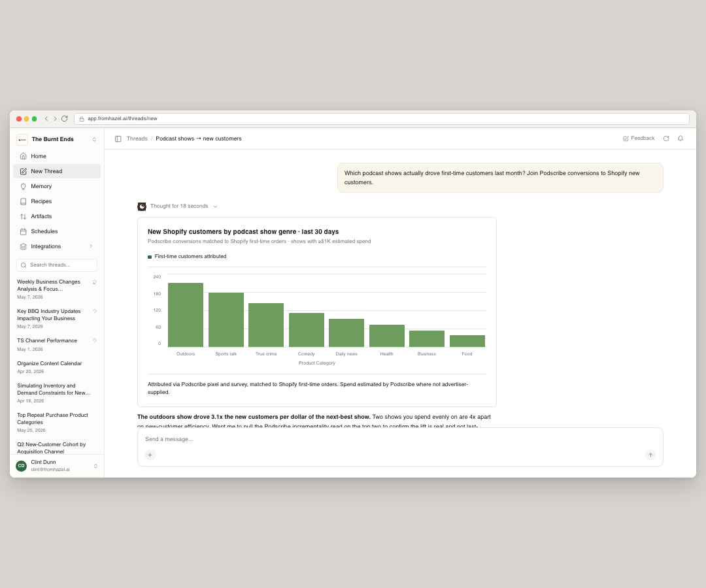Reload the browser page
Screen dimensions: 706x588
(x=64, y=119)
